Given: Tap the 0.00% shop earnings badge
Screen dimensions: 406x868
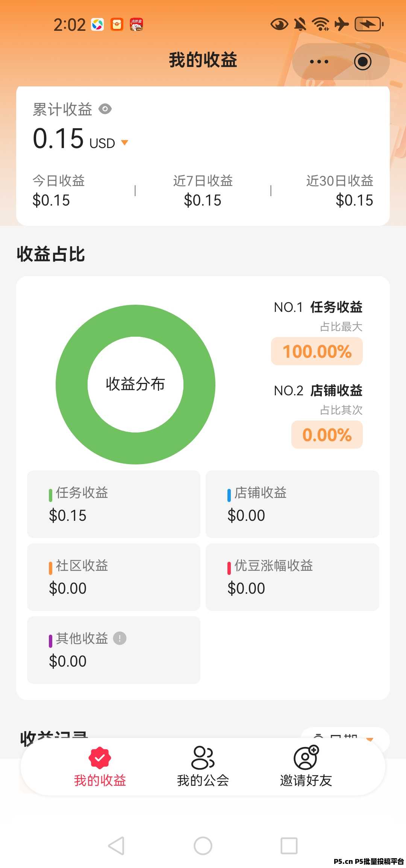Looking at the screenshot, I should (327, 435).
